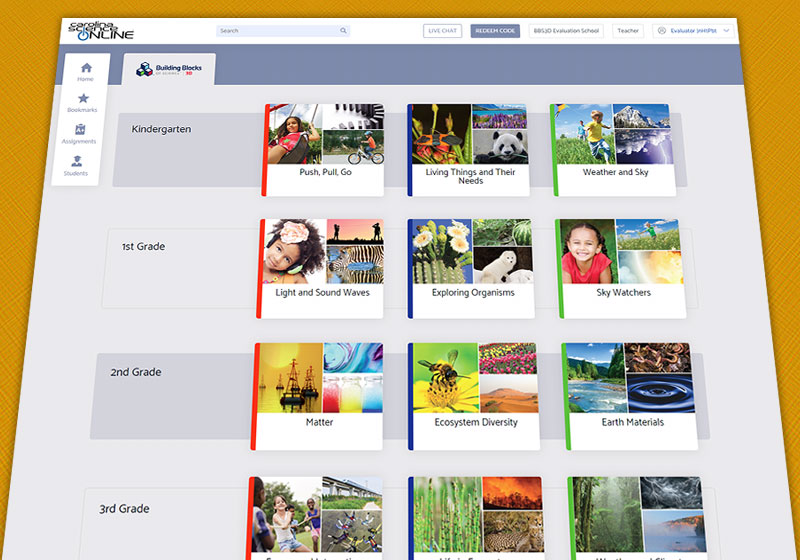Screen dimensions: 800x560
Task: Open the Students icon in sidebar
Action: [x=77, y=161]
